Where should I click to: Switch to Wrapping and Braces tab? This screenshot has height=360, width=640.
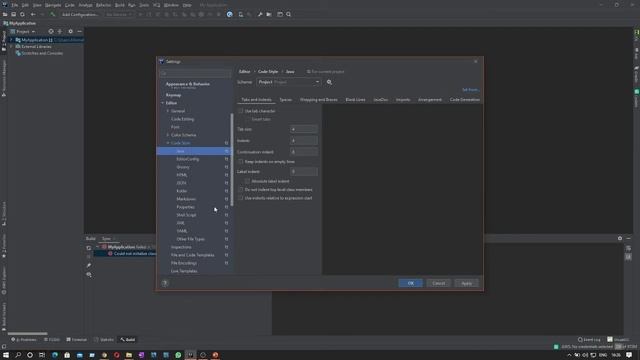(x=319, y=100)
